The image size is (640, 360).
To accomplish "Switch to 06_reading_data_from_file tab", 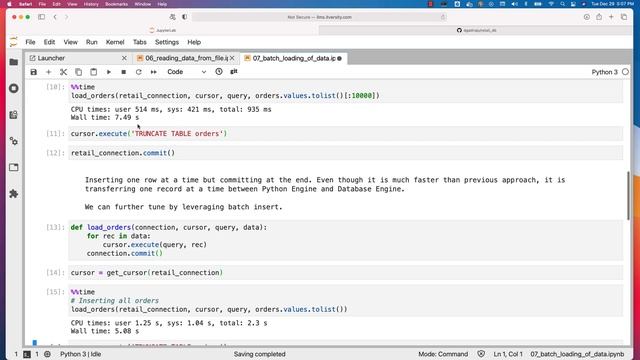I will [186, 58].
